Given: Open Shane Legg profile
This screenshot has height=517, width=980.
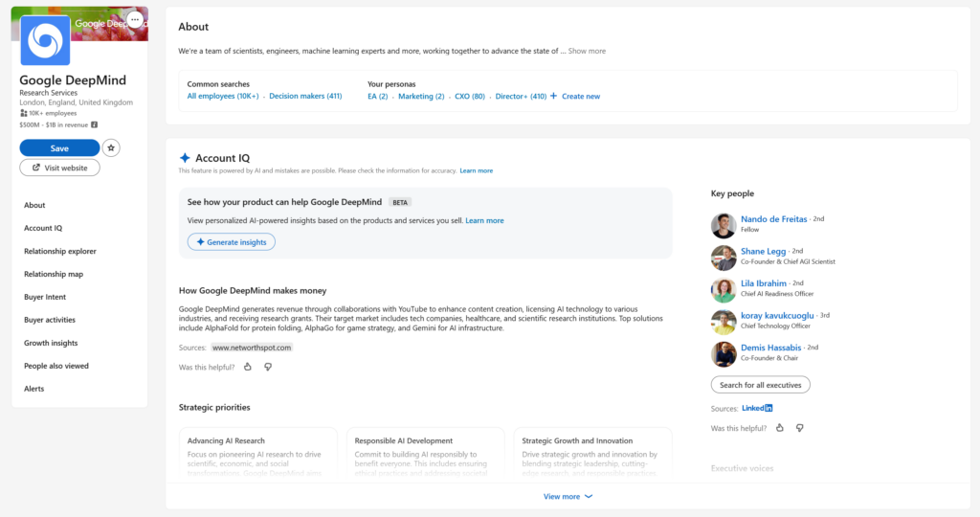Looking at the screenshot, I should click(763, 251).
